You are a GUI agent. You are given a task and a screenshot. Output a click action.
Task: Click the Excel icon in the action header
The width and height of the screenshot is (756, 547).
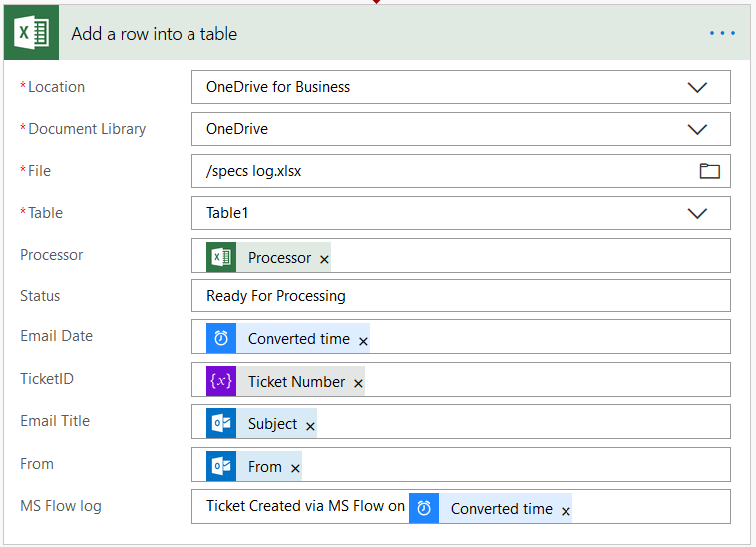click(x=32, y=34)
